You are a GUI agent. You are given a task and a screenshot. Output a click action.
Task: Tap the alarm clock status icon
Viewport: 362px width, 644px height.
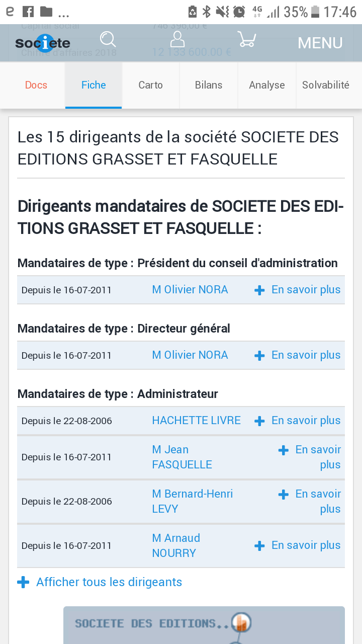[239, 12]
